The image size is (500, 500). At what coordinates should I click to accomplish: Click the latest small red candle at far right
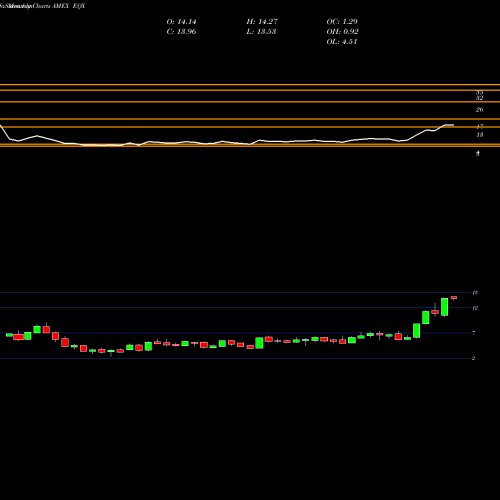[x=454, y=298]
